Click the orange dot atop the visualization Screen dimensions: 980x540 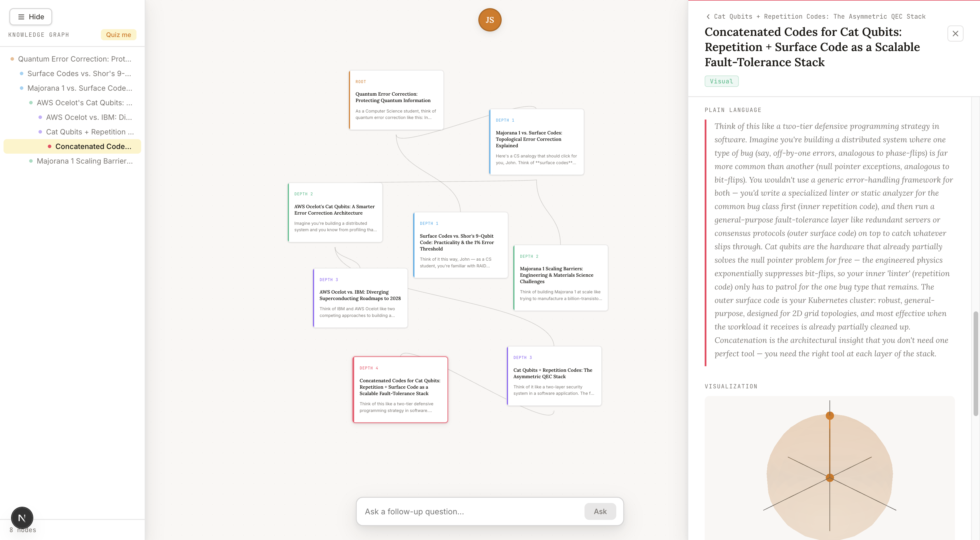click(x=830, y=416)
